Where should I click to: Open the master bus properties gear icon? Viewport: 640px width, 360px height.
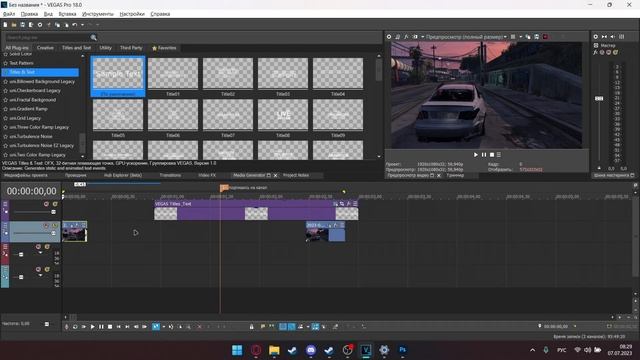click(x=596, y=37)
